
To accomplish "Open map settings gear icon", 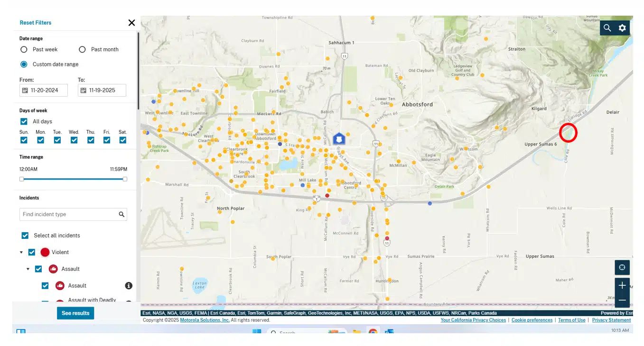I will click(x=622, y=28).
